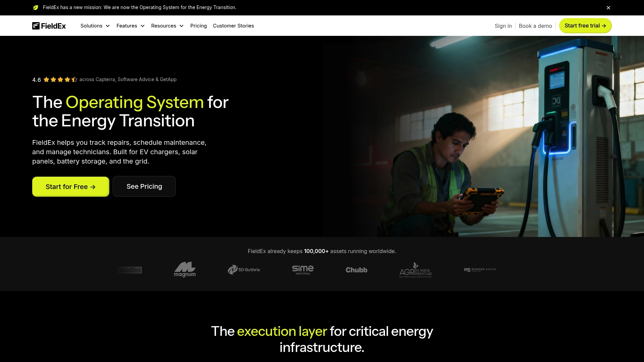644x362 pixels.
Task: Open the Pricing page from the navbar
Action: (198, 25)
